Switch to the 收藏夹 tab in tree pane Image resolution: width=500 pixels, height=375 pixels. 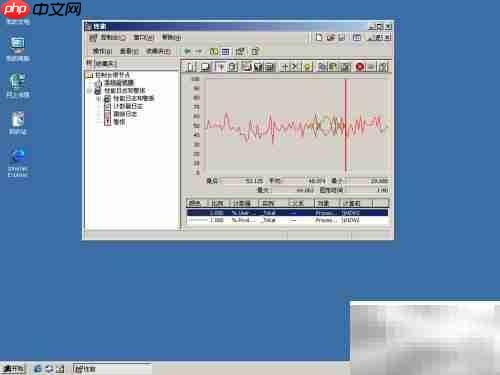click(106, 63)
